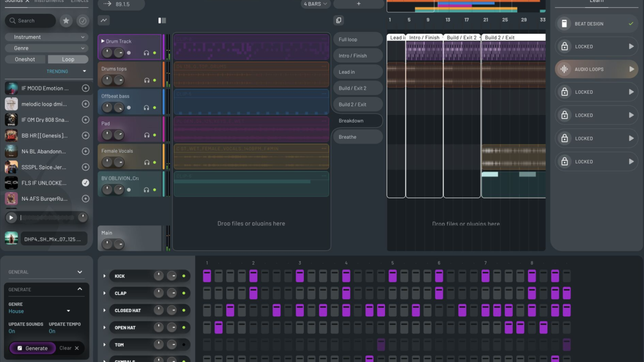Toggle headphone monitoring on Female Vocals
Image resolution: width=644 pixels, height=362 pixels.
pyautogui.click(x=146, y=162)
